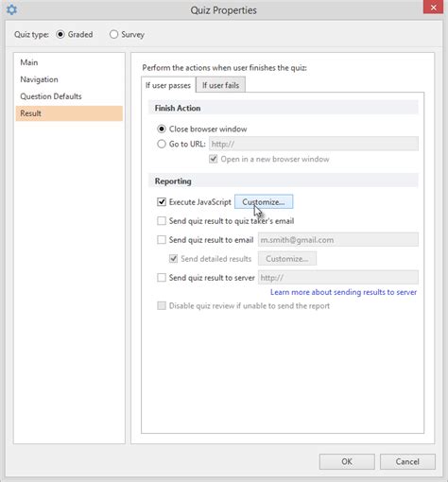Select the Survey quiz type

[x=113, y=34]
